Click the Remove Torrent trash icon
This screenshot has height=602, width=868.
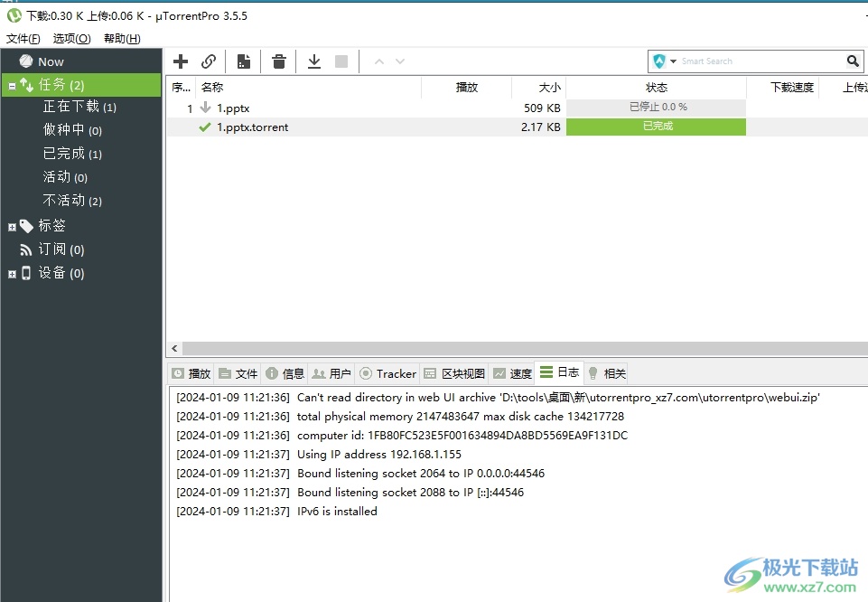click(279, 61)
